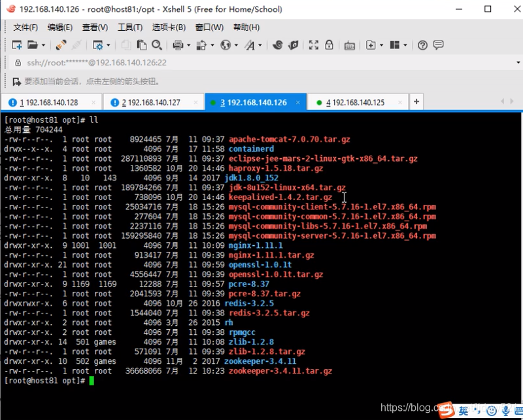
Task: Expand the globe encoding dropdown arrow
Action: pyautogui.click(x=236, y=45)
